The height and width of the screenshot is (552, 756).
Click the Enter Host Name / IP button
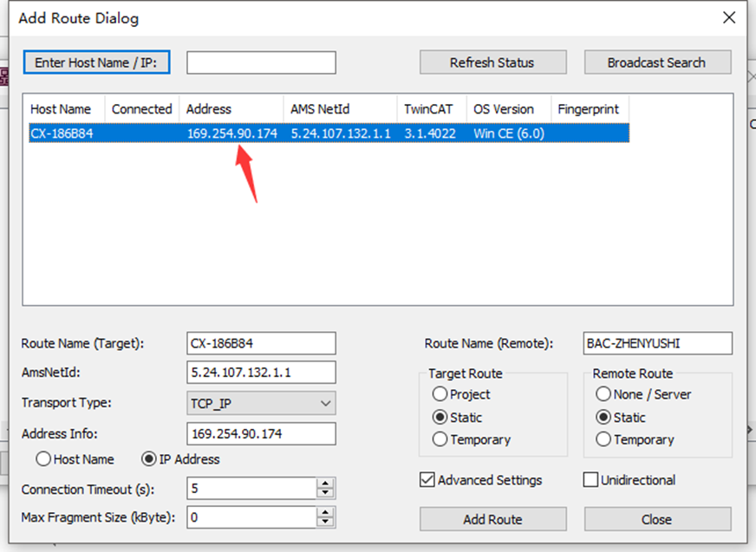point(96,62)
